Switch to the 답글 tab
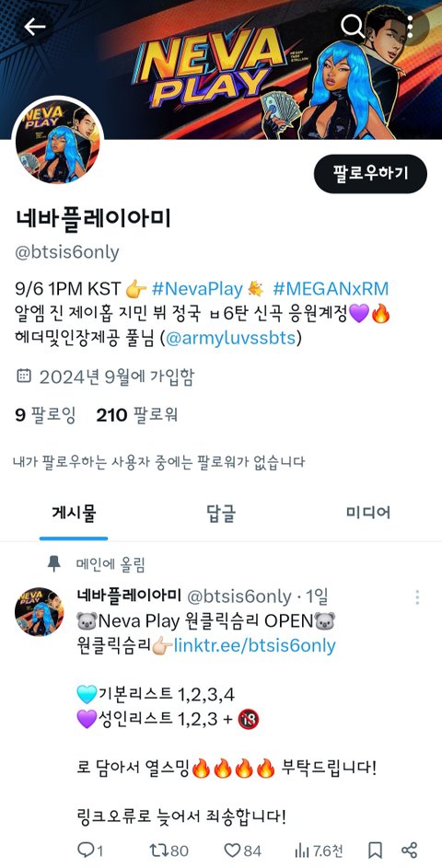Viewport: 442px width, 868px height. [220, 514]
